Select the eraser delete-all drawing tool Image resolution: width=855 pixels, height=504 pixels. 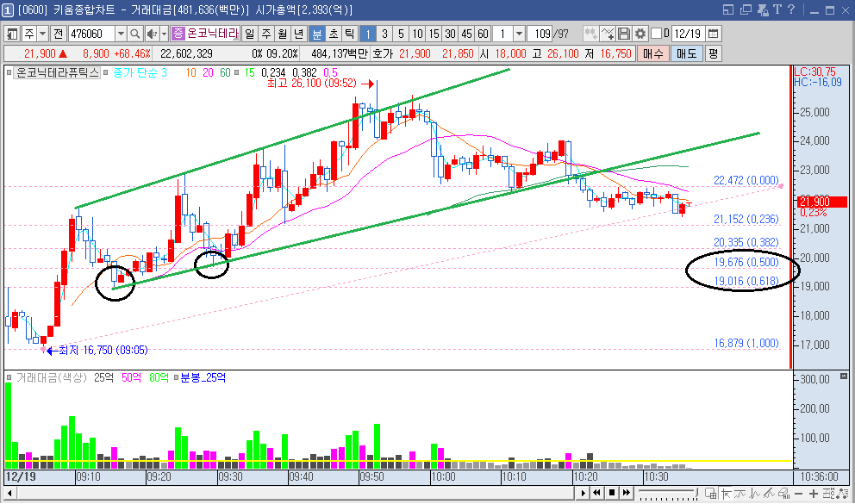[783, 493]
